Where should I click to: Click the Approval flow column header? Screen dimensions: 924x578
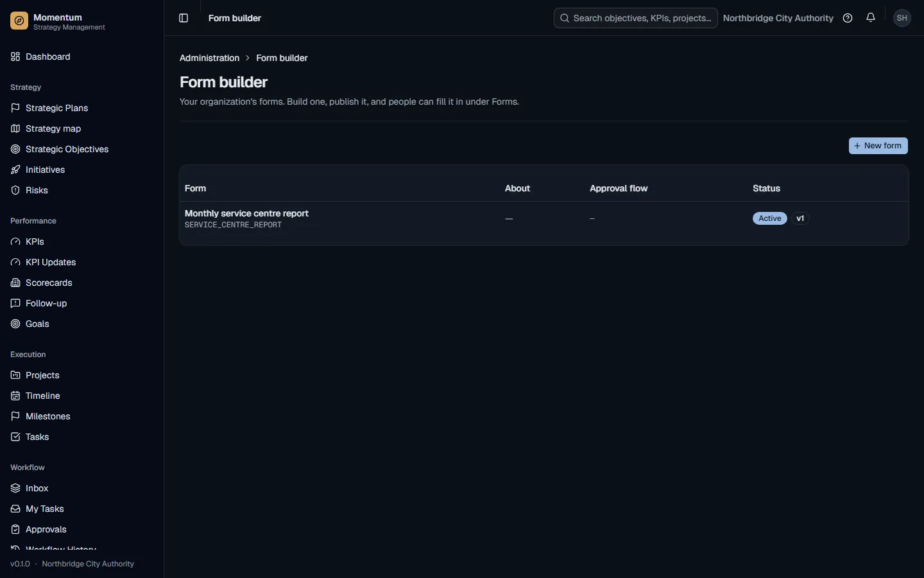pos(619,188)
